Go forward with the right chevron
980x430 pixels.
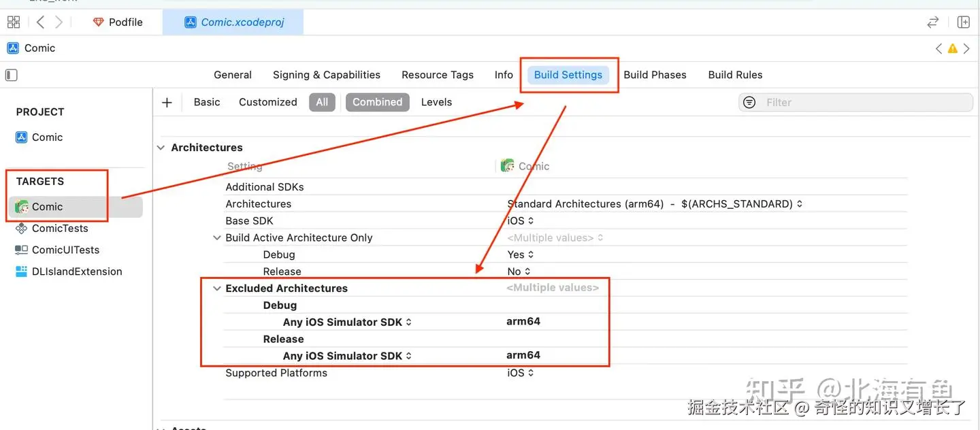pyautogui.click(x=59, y=22)
